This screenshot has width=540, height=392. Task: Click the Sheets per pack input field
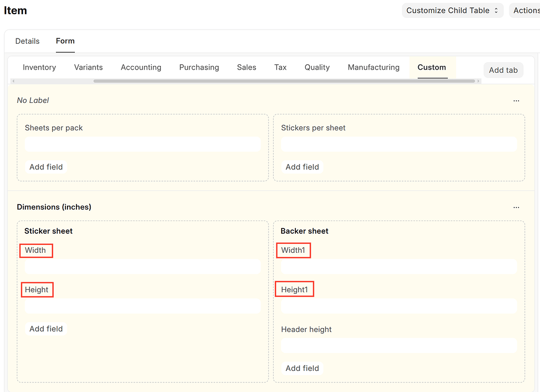pyautogui.click(x=142, y=144)
